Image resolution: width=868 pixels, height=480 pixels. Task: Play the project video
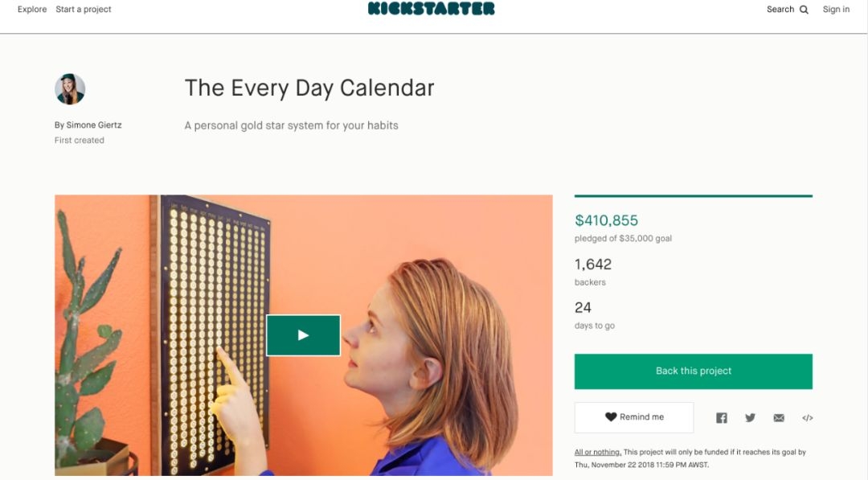pos(303,335)
